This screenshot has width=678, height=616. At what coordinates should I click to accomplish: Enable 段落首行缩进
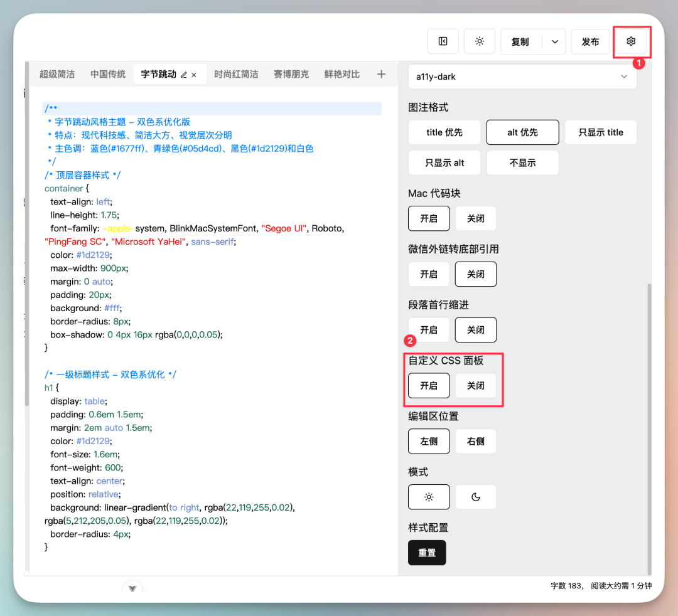coord(429,330)
